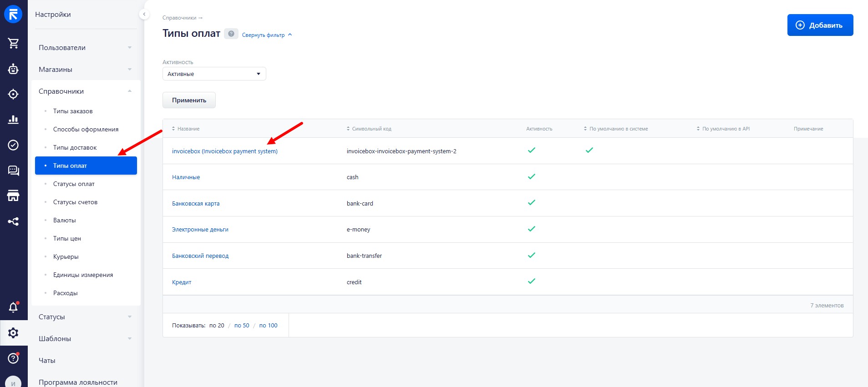Open the Банковская карта payment type
This screenshot has width=868, height=387.
(196, 203)
